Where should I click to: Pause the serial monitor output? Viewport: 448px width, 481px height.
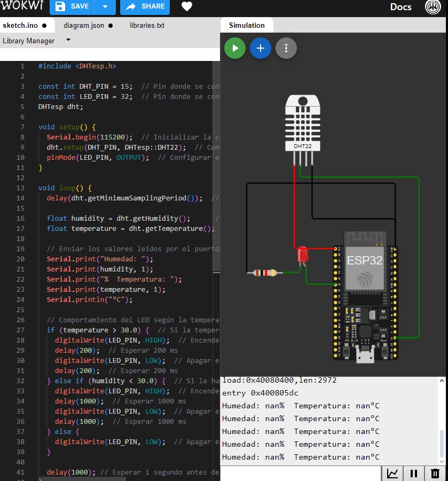[x=414, y=474]
